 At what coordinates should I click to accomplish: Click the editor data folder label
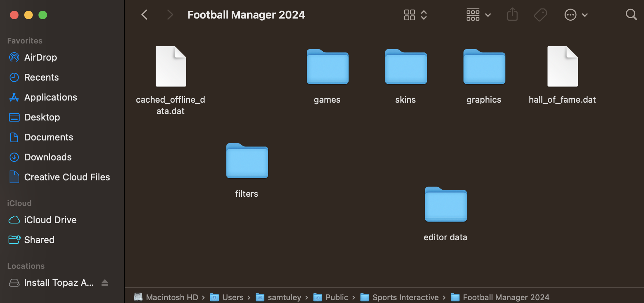(445, 237)
